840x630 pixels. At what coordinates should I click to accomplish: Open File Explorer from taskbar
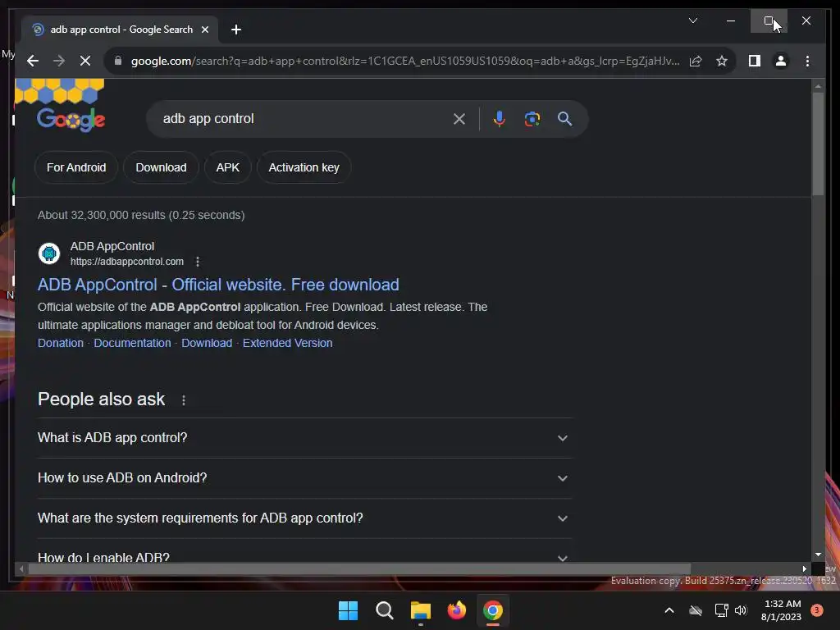(x=421, y=610)
